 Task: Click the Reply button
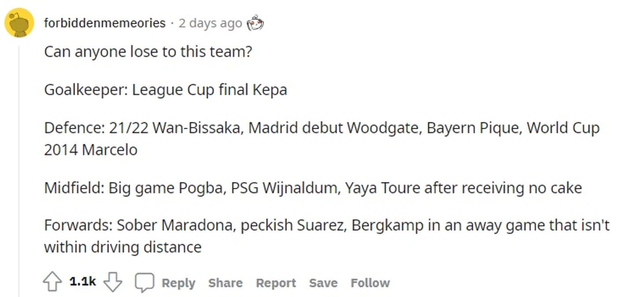178,283
